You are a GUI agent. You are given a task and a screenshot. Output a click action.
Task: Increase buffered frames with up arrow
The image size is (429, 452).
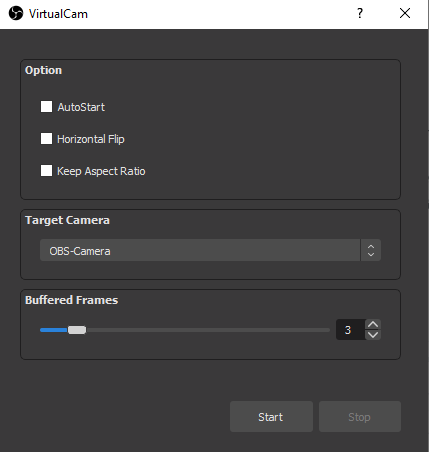373,324
